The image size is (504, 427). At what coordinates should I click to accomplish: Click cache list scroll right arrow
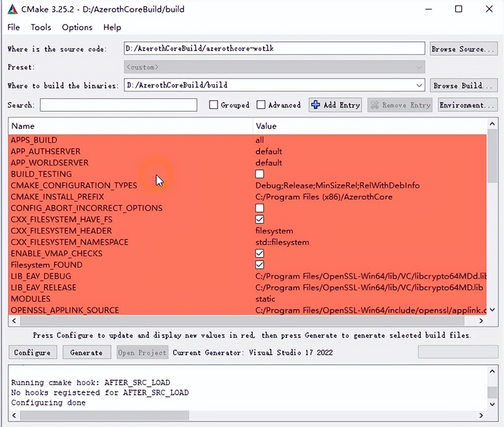pos(481,321)
